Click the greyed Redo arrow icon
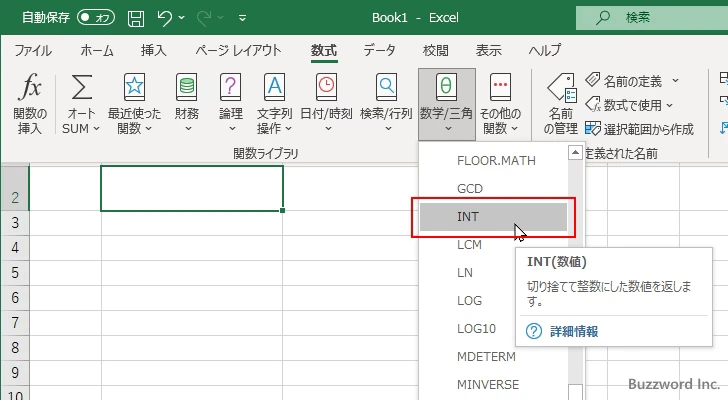This screenshot has height=400, width=728. 204,18
